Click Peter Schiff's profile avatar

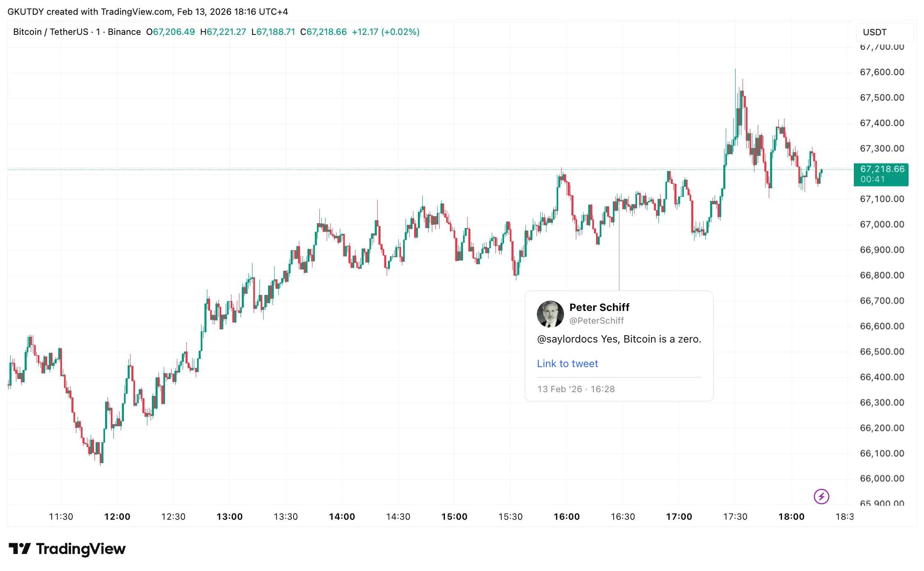550,314
